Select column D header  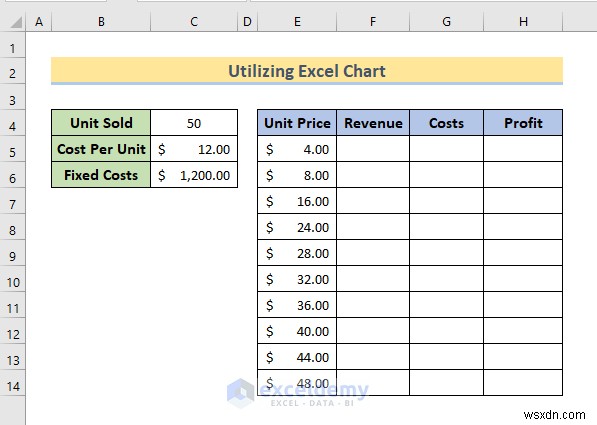[247, 22]
